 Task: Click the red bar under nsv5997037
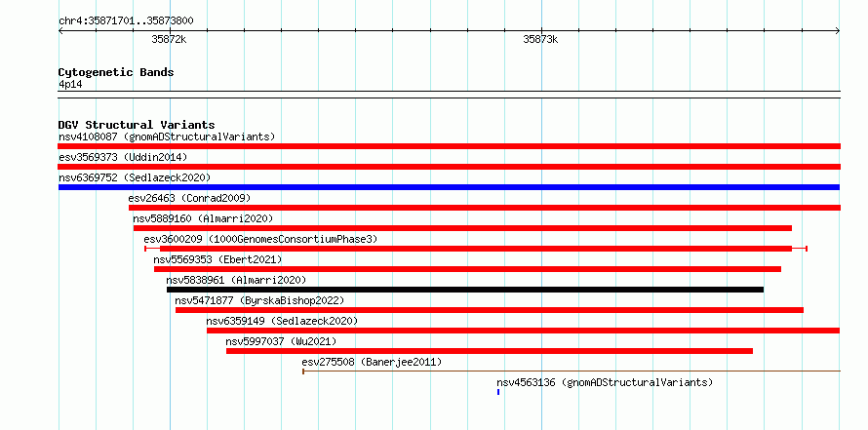point(490,351)
